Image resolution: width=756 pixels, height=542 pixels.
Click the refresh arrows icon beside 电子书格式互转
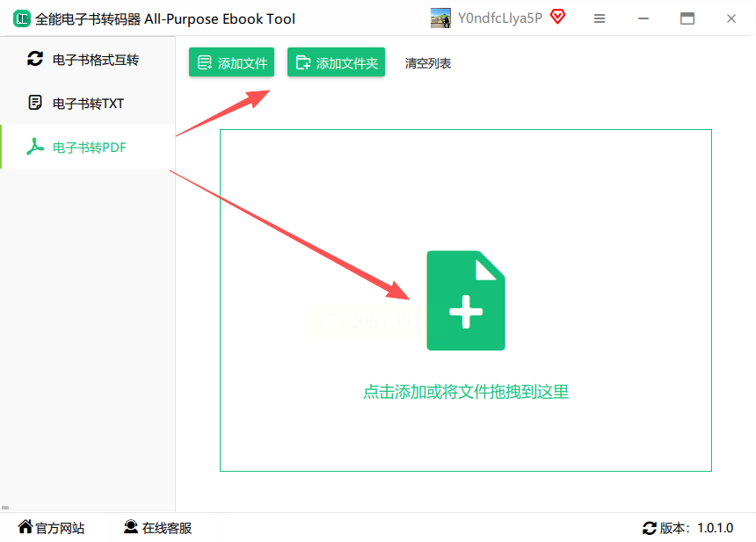(35, 59)
